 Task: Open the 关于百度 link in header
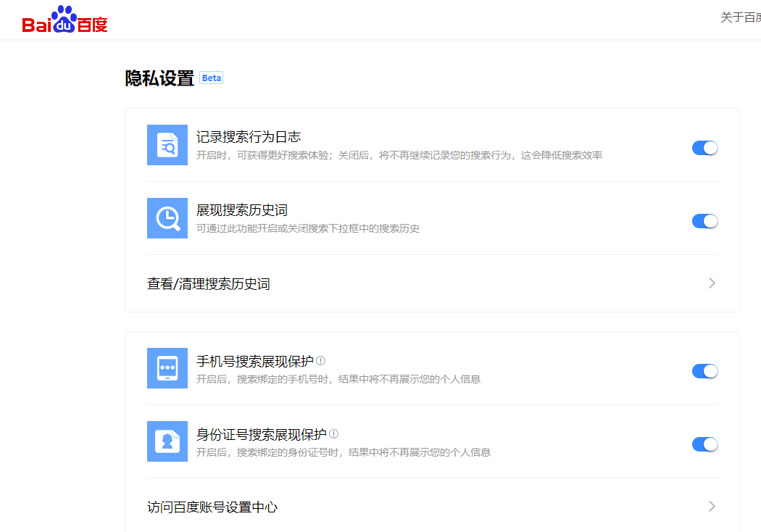point(741,17)
